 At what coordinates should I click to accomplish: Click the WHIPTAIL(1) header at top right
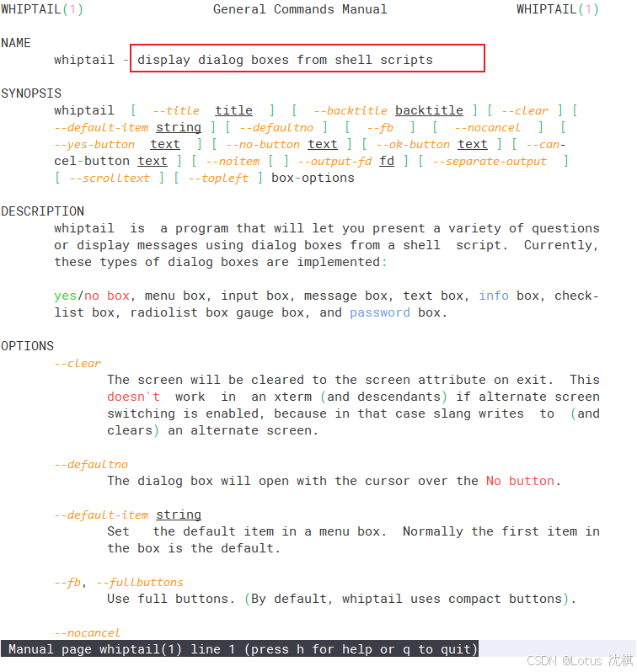pyautogui.click(x=557, y=9)
